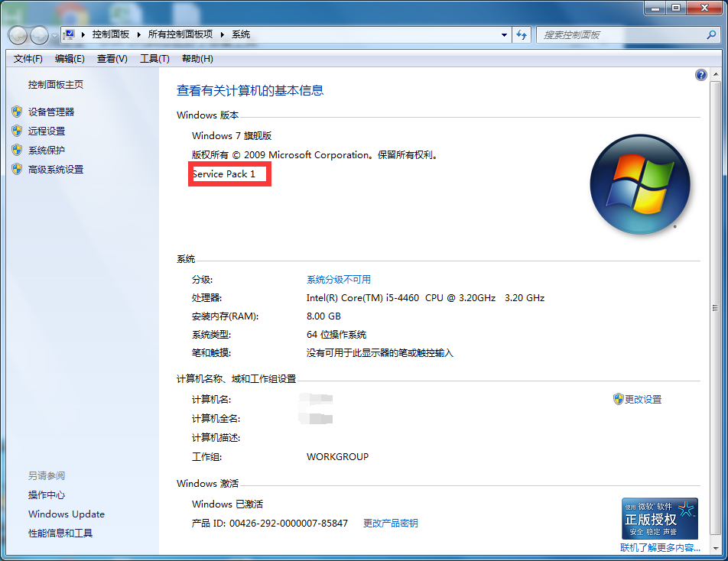Click the vertical scrollbar thumb
The width and height of the screenshot is (728, 561).
[716, 308]
